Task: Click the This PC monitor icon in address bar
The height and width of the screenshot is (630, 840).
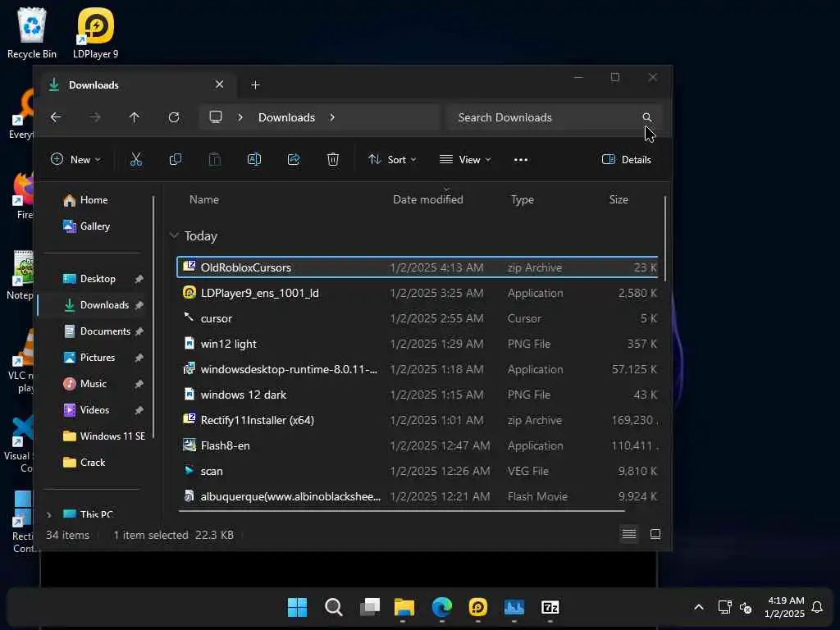Action: (216, 117)
